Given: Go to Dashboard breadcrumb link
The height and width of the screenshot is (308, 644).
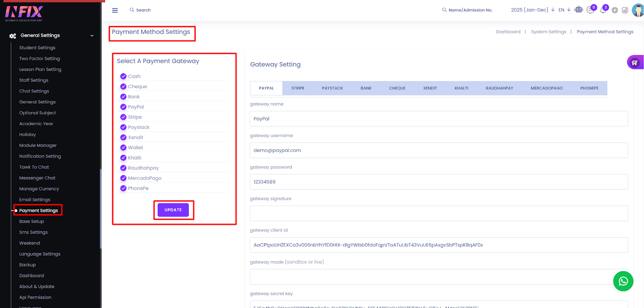Looking at the screenshot, I should click(508, 32).
